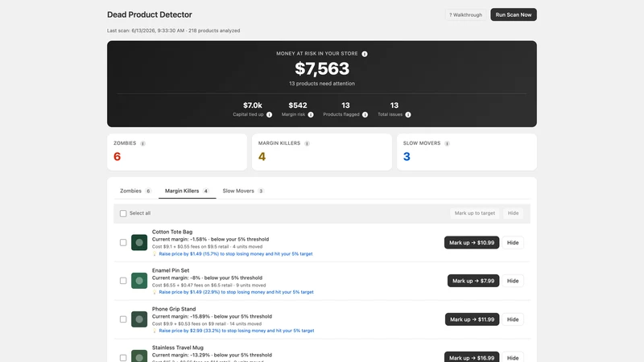Open Phone Grip Stand product thumbnail

[x=139, y=319]
